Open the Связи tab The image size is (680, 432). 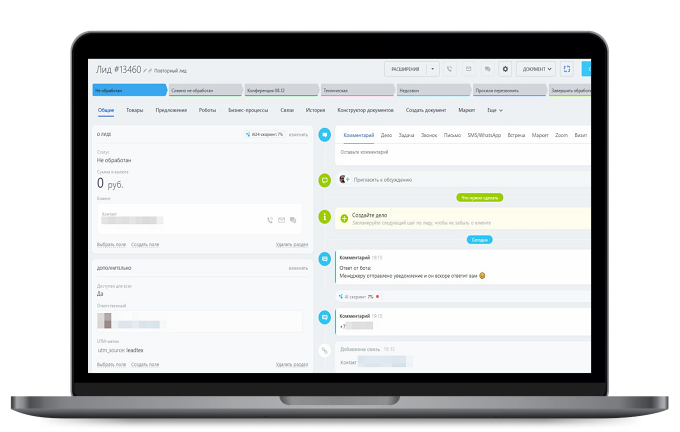[287, 110]
